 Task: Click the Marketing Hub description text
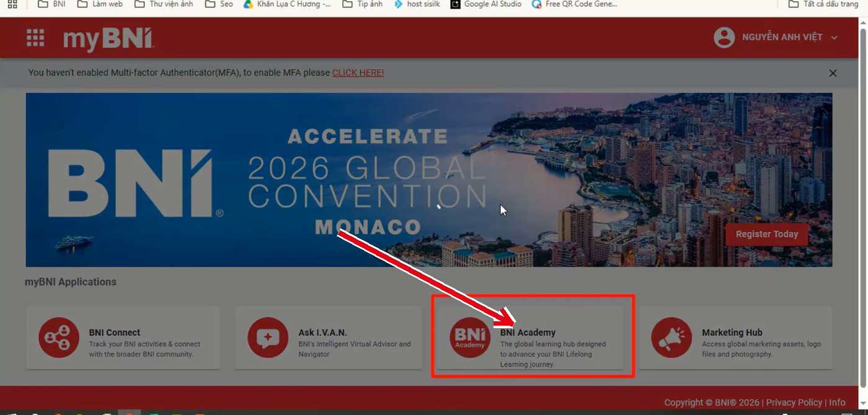[761, 349]
